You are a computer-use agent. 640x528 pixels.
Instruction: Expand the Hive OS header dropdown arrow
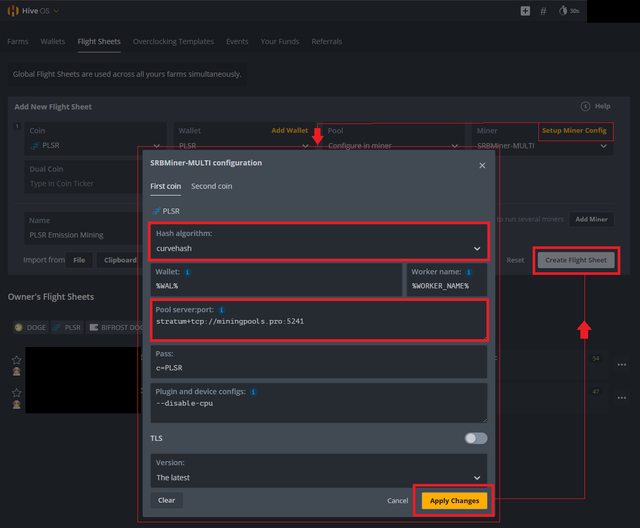coord(56,11)
